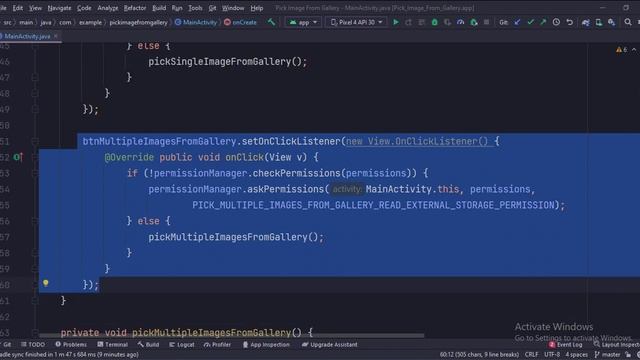
Task: Click the 60:12 caret position in status bar
Action: click(x=479, y=355)
